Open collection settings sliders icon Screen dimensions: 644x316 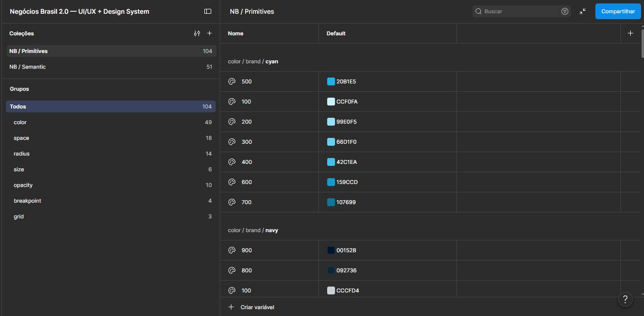click(197, 33)
